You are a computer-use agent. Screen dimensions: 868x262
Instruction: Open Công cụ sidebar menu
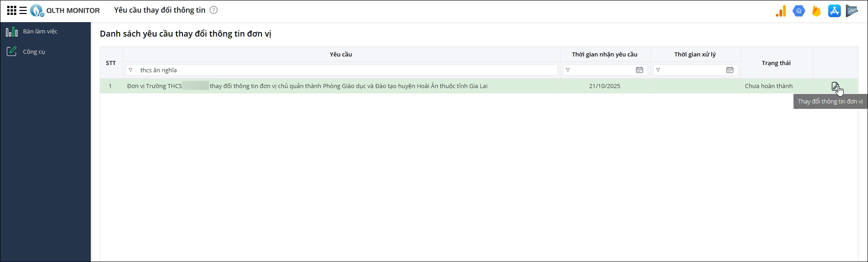pyautogui.click(x=34, y=52)
